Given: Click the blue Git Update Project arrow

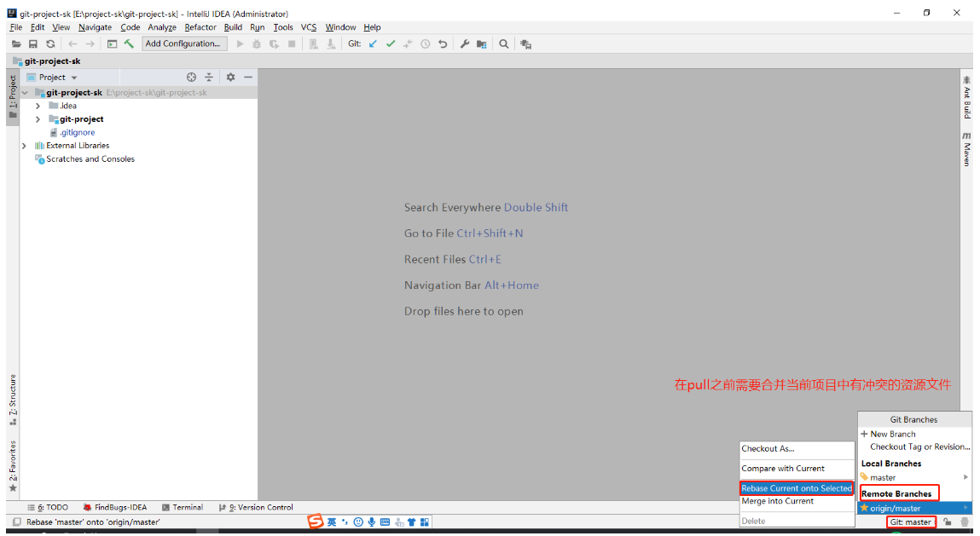Looking at the screenshot, I should coord(373,43).
